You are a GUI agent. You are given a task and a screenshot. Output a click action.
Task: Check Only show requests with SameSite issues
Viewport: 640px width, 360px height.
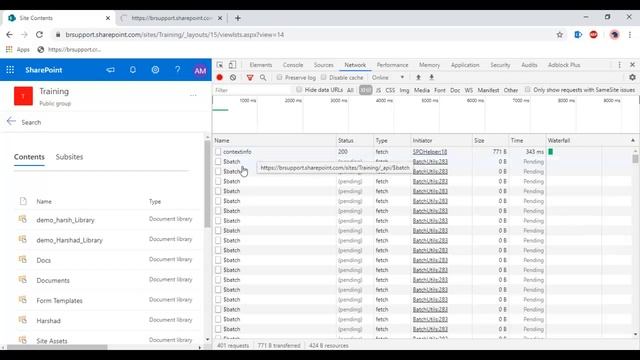click(x=528, y=89)
